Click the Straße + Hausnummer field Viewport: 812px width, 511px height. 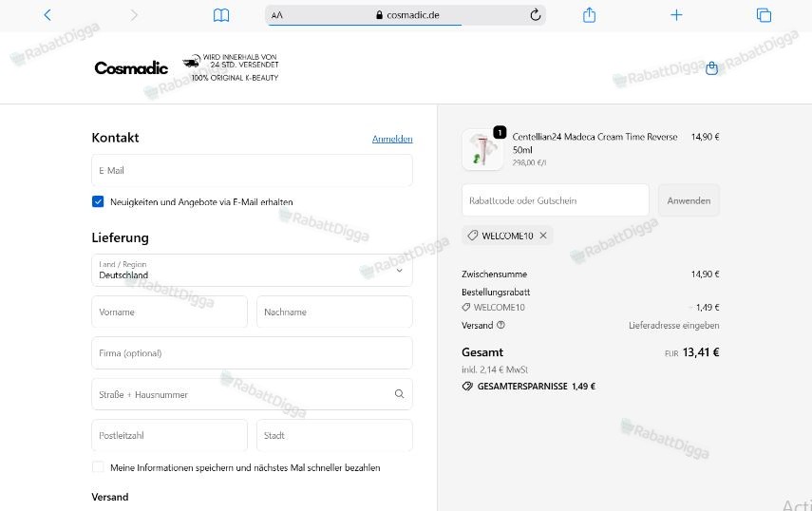pos(253,394)
